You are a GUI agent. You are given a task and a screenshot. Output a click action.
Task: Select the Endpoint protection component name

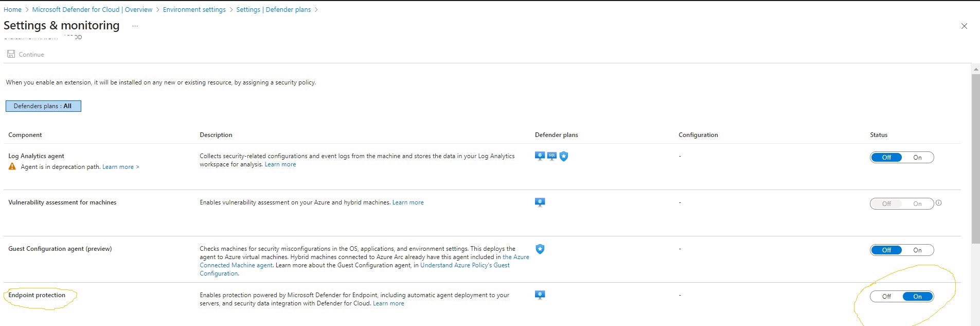[37, 295]
